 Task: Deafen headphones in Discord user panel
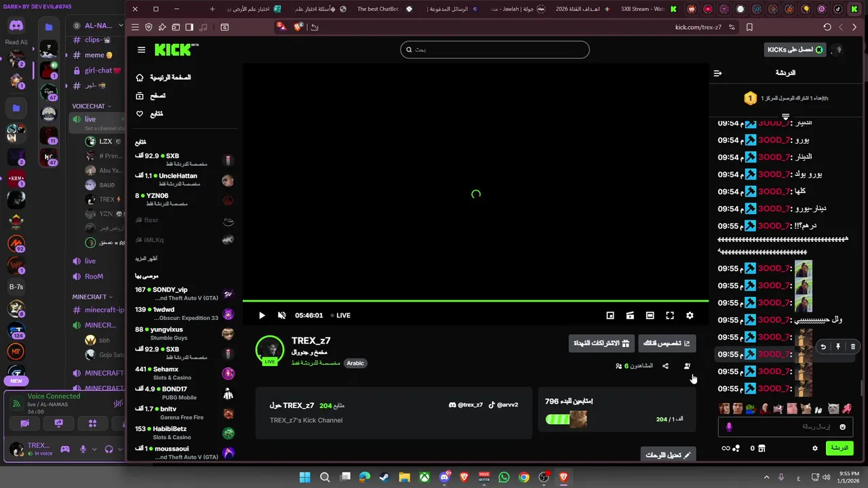tap(108, 449)
